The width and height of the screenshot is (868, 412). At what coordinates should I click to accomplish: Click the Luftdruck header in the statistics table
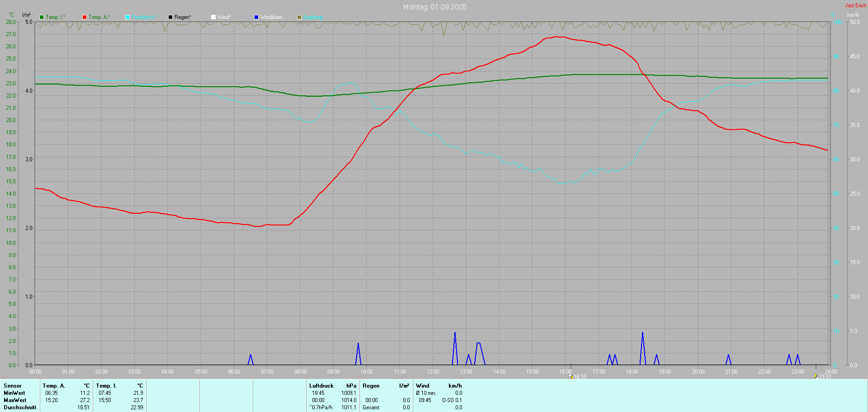[x=321, y=386]
